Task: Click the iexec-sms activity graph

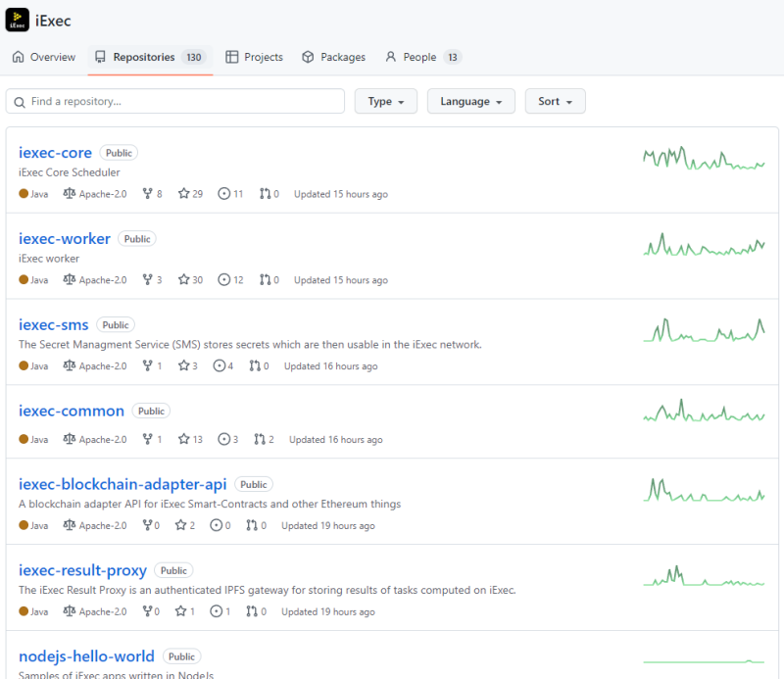Action: pos(704,330)
